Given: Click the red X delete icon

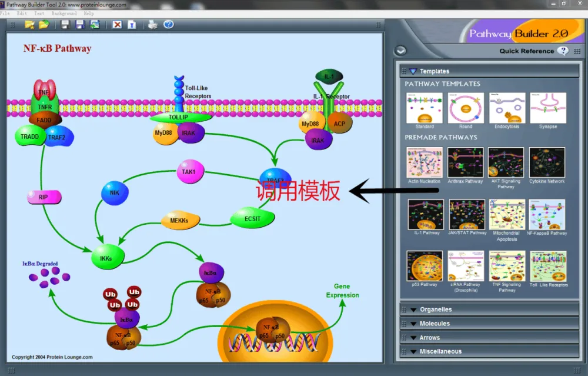Looking at the screenshot, I should [118, 25].
